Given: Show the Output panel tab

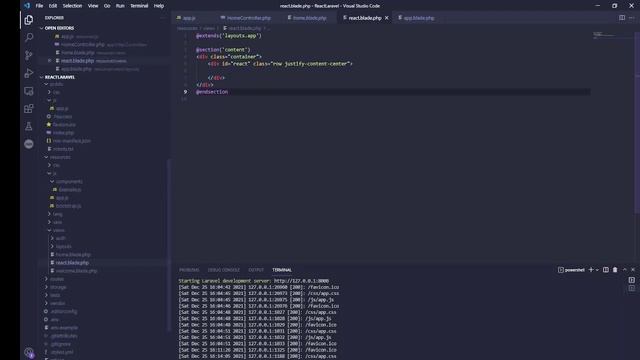Looking at the screenshot, I should [256, 270].
